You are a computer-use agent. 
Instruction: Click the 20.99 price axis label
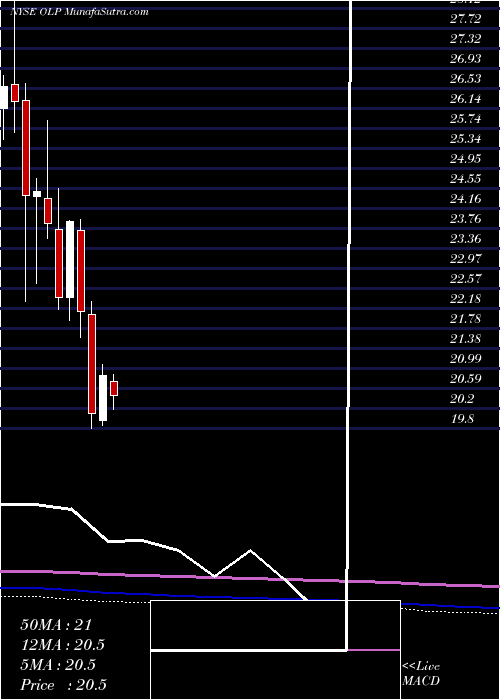[x=466, y=359]
